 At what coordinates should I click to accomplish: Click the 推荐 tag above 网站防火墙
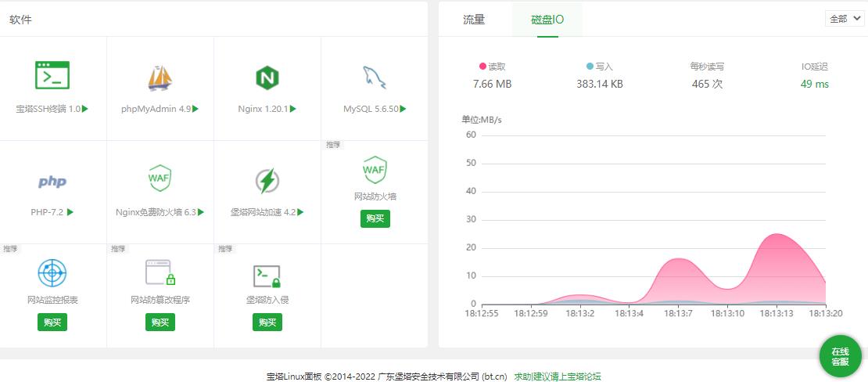click(333, 145)
